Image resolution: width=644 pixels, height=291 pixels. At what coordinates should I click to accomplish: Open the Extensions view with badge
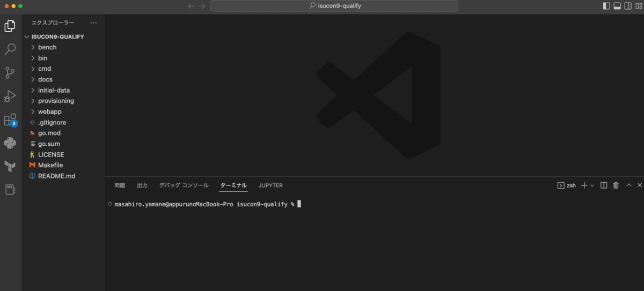click(x=10, y=120)
